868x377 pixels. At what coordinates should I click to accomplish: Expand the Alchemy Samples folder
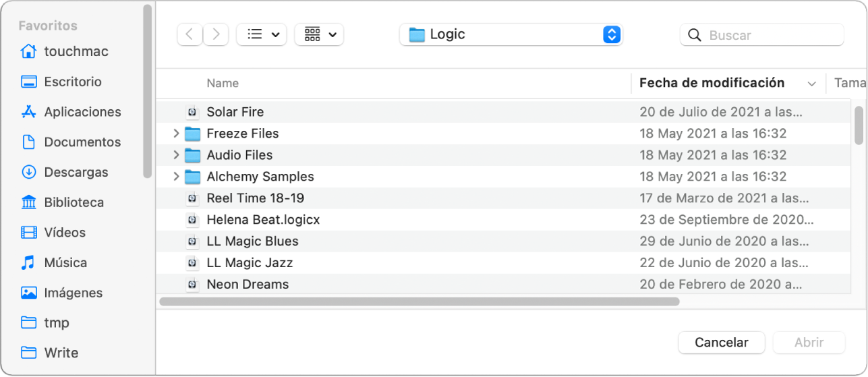(176, 177)
